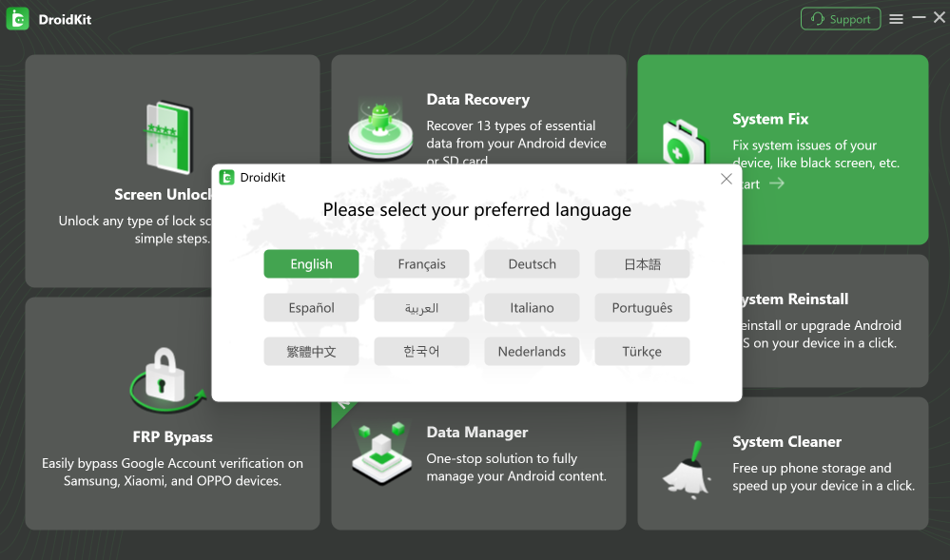Click the FRP Bypass padlock icon
Viewport: 950px width, 560px height.
pos(166,378)
